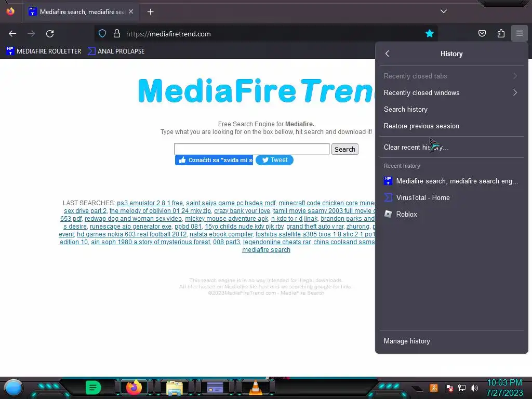532x399 pixels.
Task: Click the Action Center flag tray icon
Action: pyautogui.click(x=449, y=388)
